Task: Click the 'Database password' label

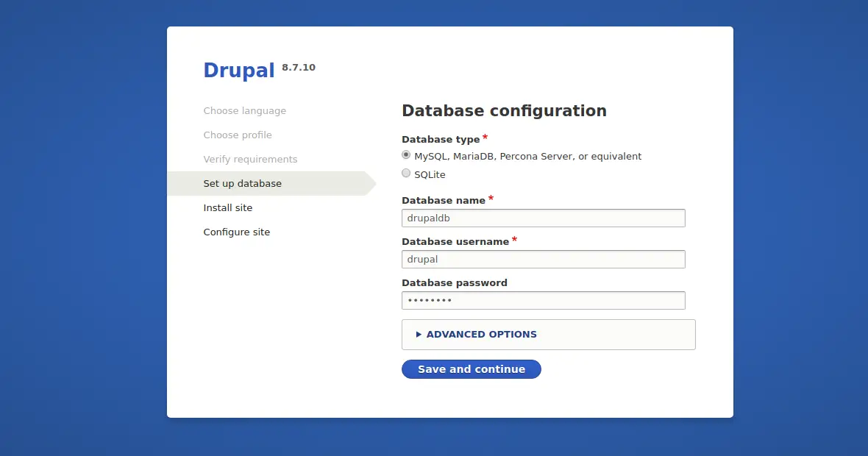Action: [455, 282]
